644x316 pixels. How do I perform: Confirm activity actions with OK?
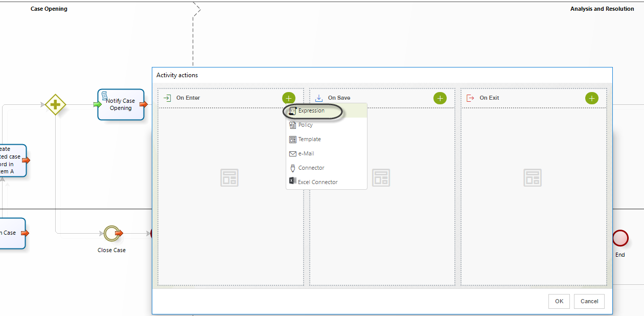tap(559, 301)
